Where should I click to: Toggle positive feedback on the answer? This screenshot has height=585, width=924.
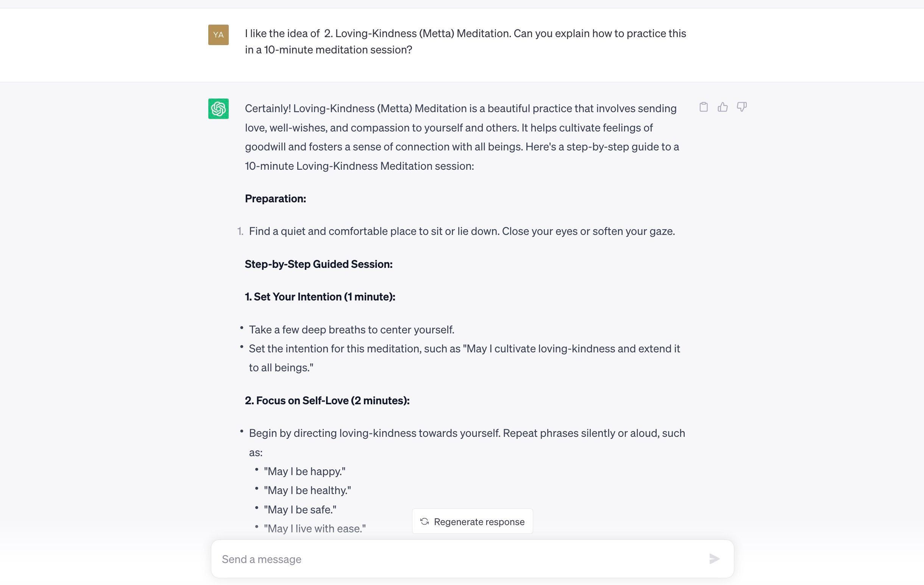pyautogui.click(x=723, y=108)
